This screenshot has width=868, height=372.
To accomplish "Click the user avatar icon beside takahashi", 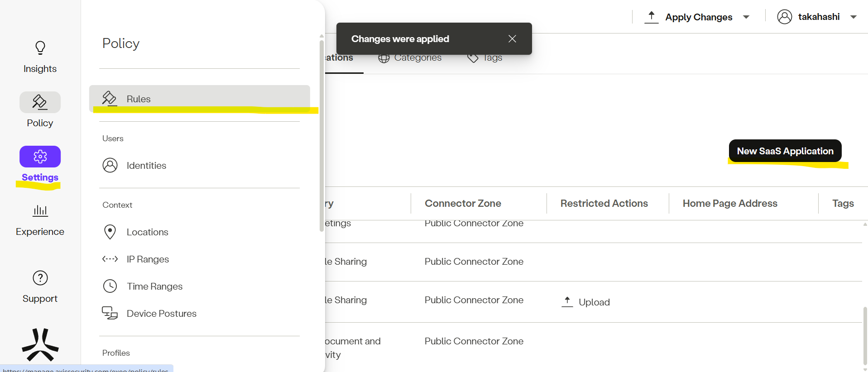I will click(x=784, y=17).
